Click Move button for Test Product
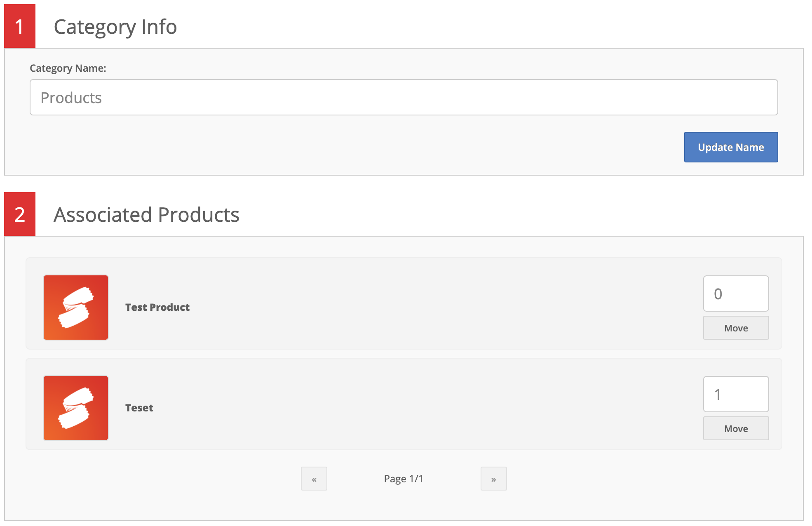The image size is (812, 526). point(736,328)
